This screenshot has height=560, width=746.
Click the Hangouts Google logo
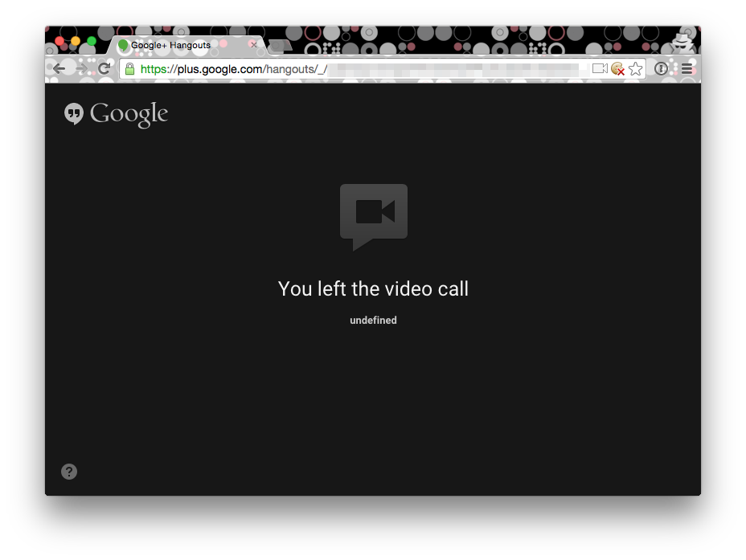pyautogui.click(x=117, y=114)
